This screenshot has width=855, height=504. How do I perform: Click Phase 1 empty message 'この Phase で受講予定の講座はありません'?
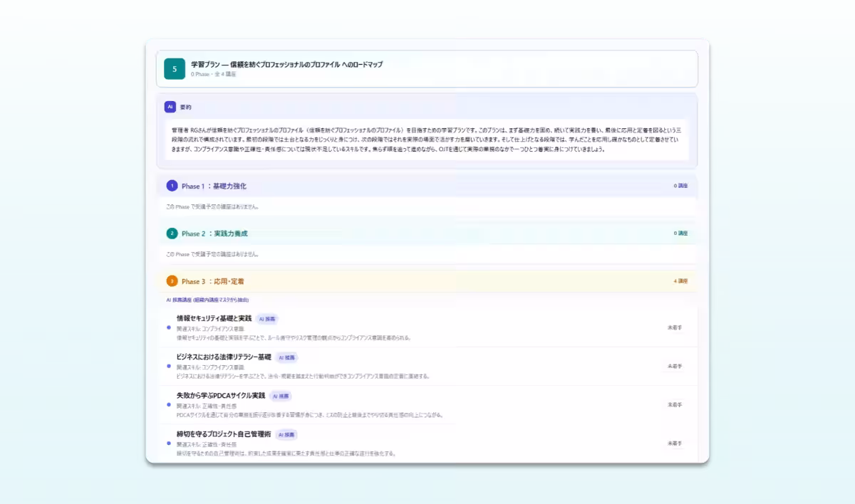click(x=212, y=206)
